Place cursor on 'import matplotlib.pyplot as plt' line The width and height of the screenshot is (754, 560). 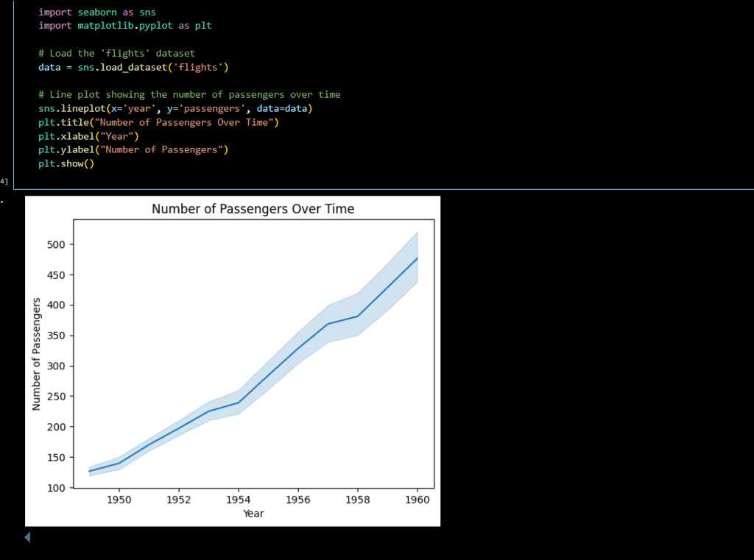point(125,26)
